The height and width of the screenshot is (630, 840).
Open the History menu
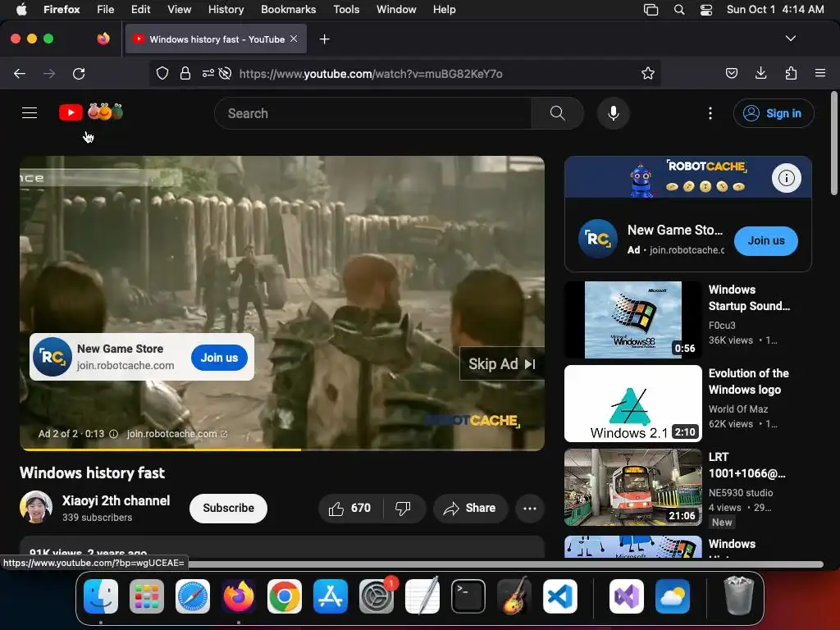point(226,10)
